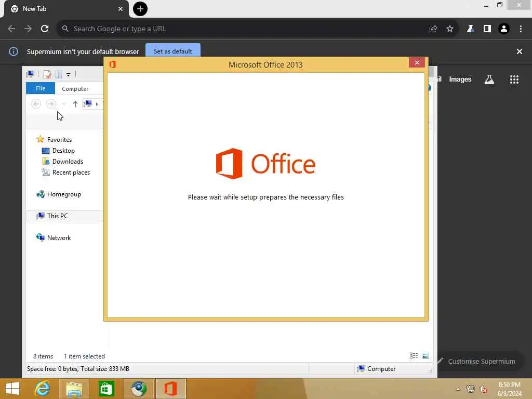Minimize the browser window
Screen dimensions: 532x399
point(486,5)
